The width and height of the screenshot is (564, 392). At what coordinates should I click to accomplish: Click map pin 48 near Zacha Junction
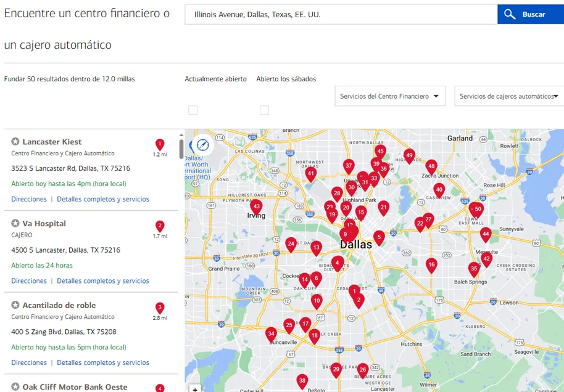click(x=431, y=167)
